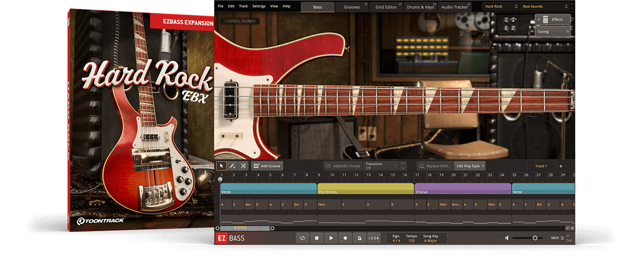Select the pencil draw tool
This screenshot has height=262, width=644.
pyautogui.click(x=232, y=166)
